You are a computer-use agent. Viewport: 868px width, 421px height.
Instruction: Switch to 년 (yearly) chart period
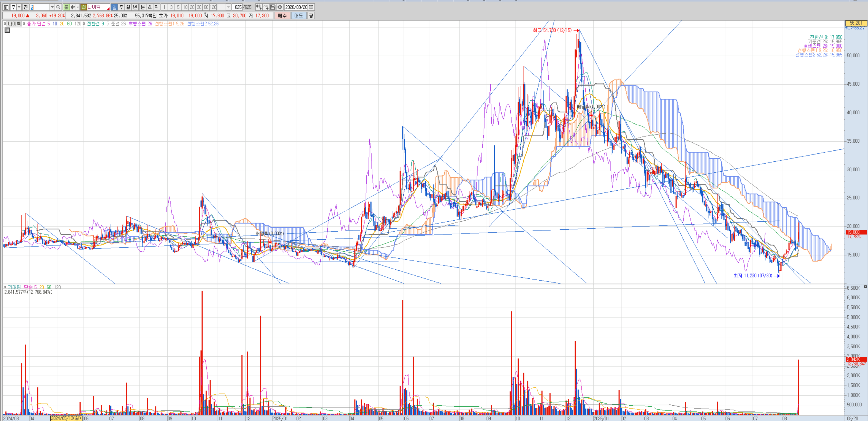pos(135,7)
